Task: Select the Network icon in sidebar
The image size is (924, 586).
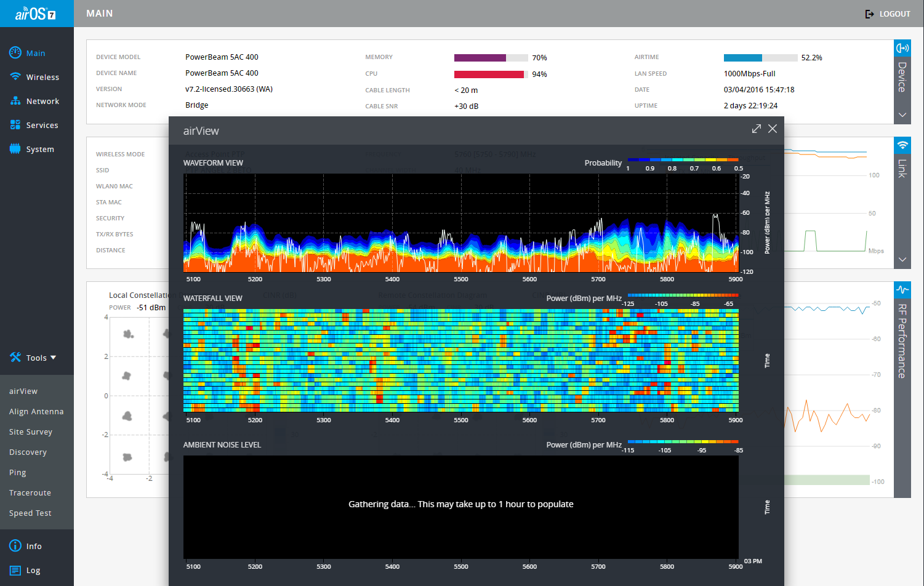Action: pyautogui.click(x=15, y=101)
